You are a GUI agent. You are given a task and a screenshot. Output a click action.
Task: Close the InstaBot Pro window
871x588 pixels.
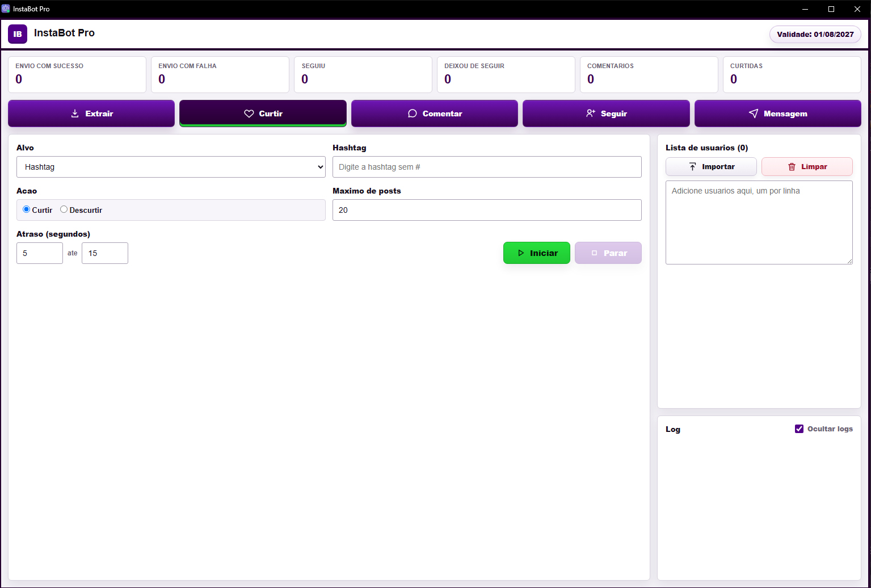click(857, 9)
